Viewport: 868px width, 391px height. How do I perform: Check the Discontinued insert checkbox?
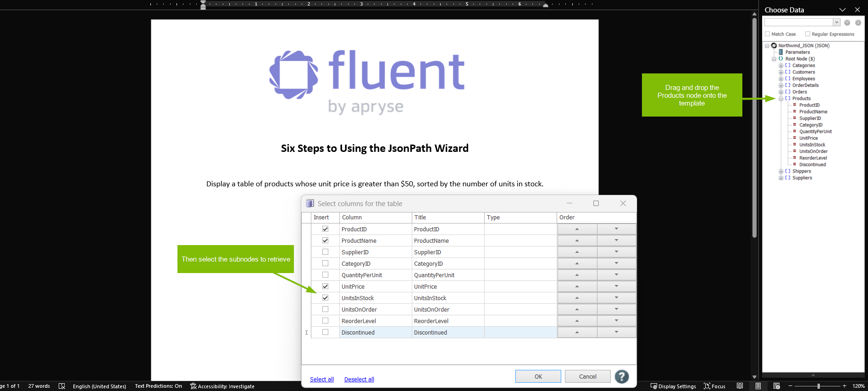(x=325, y=332)
